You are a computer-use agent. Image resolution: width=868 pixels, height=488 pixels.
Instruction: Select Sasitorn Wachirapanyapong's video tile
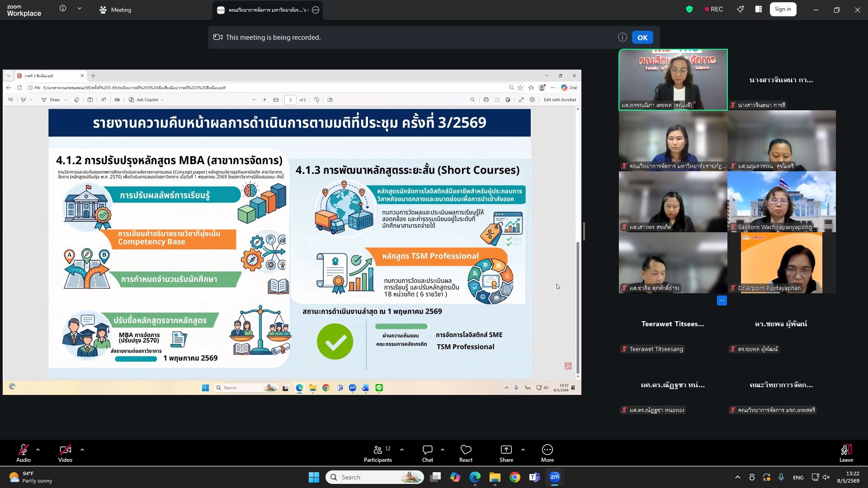pyautogui.click(x=782, y=202)
